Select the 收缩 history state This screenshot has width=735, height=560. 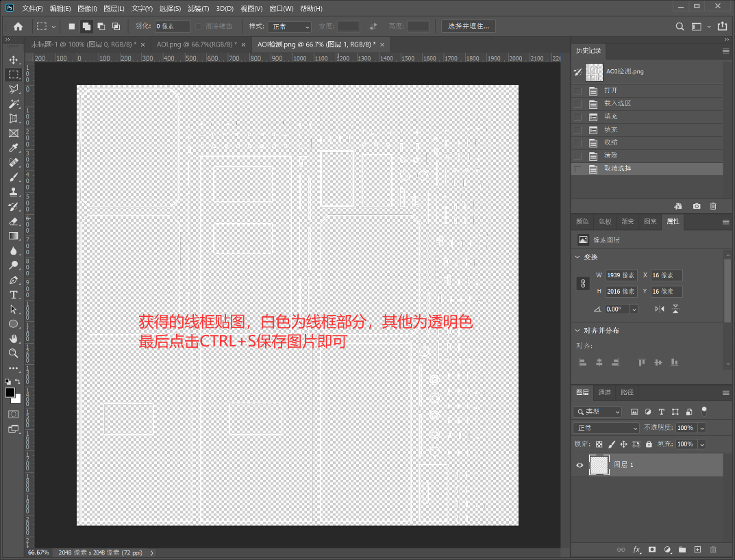click(x=647, y=142)
